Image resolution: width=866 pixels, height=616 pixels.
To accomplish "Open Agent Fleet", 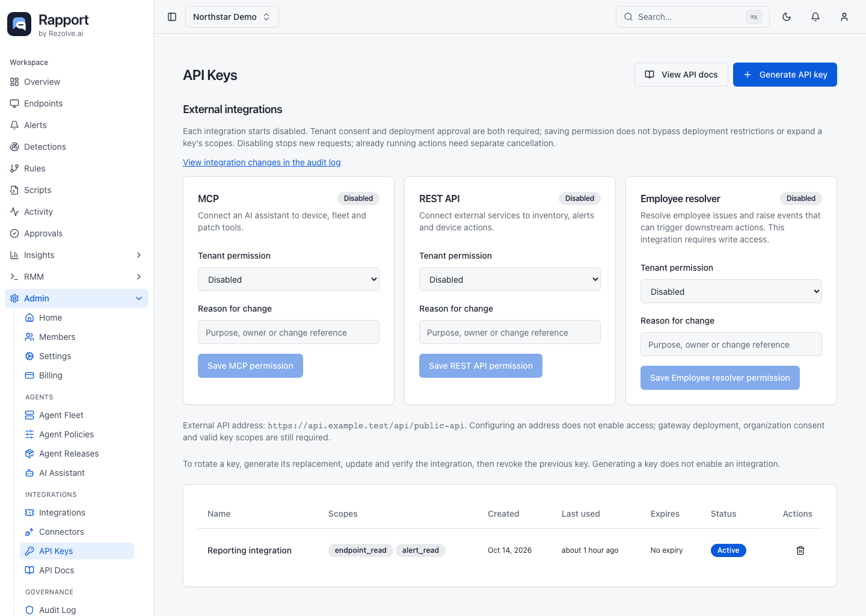I will (77, 415).
